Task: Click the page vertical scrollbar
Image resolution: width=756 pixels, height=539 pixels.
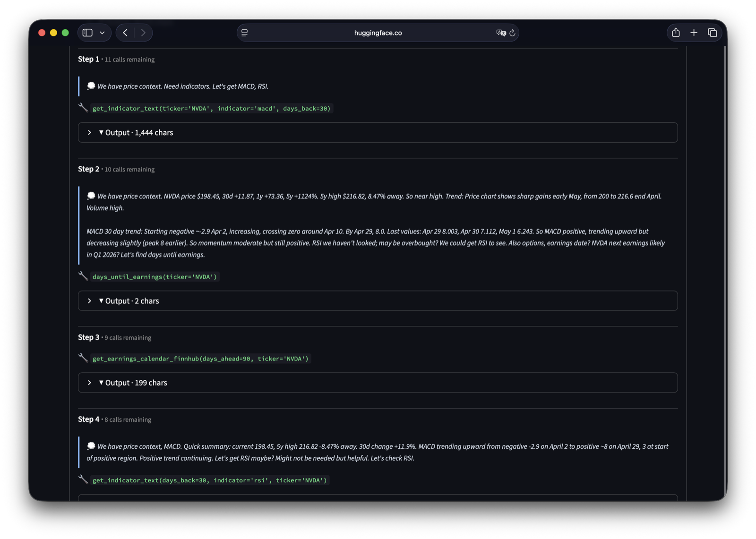Action: coord(724,274)
